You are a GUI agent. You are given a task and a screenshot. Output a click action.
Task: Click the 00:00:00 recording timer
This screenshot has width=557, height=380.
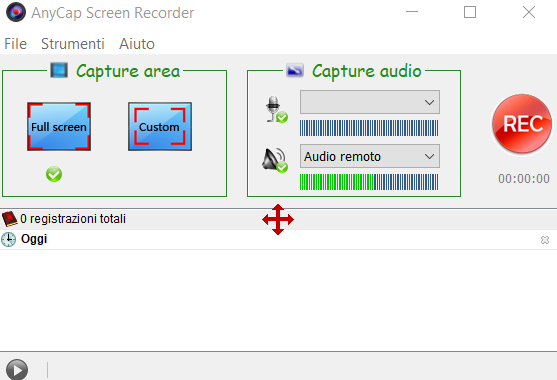tap(524, 179)
